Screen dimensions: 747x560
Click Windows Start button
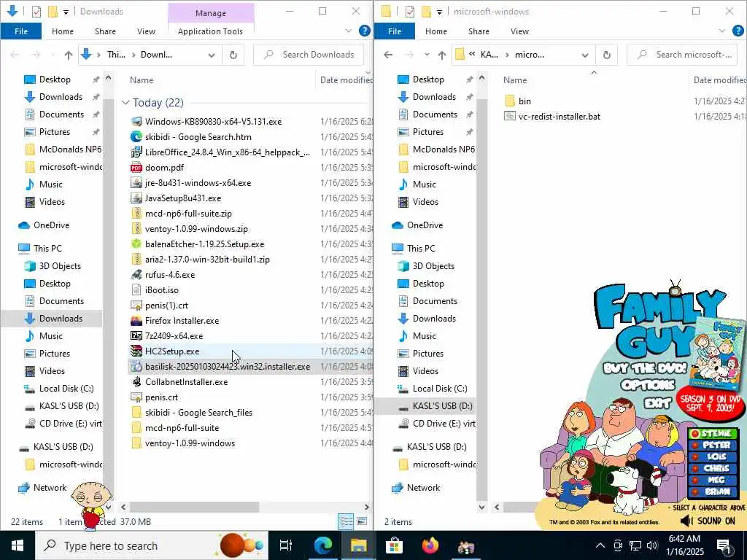[x=18, y=545]
